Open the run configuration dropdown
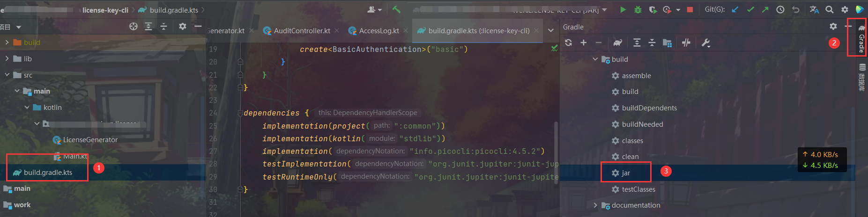This screenshot has height=217, width=868. point(604,10)
